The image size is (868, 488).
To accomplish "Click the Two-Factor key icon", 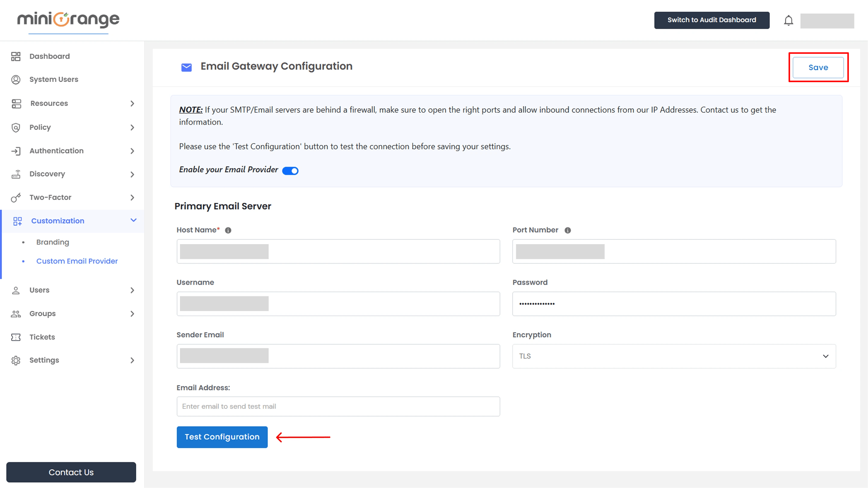I will [16, 197].
